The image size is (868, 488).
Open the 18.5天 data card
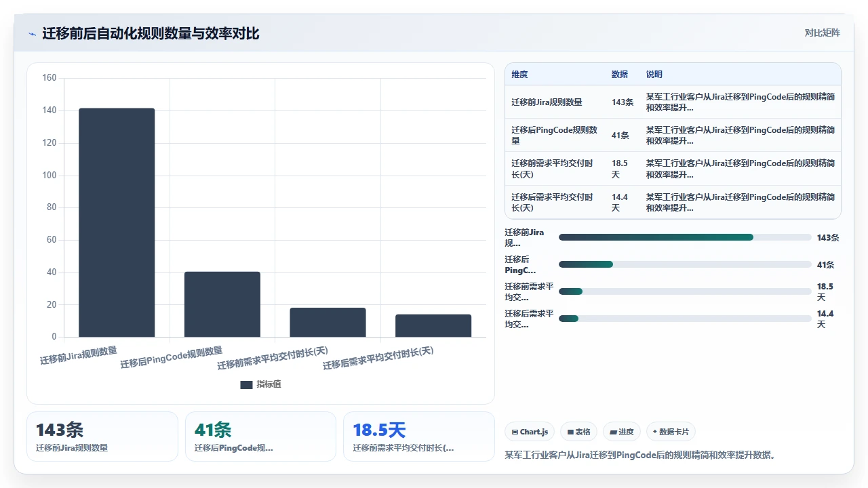[x=419, y=436]
